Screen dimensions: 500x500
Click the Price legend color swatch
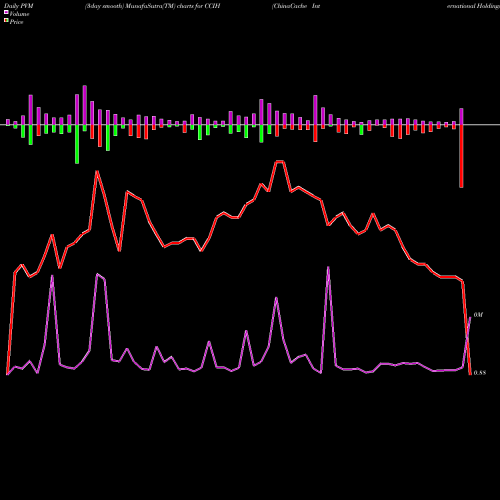click(6, 21)
